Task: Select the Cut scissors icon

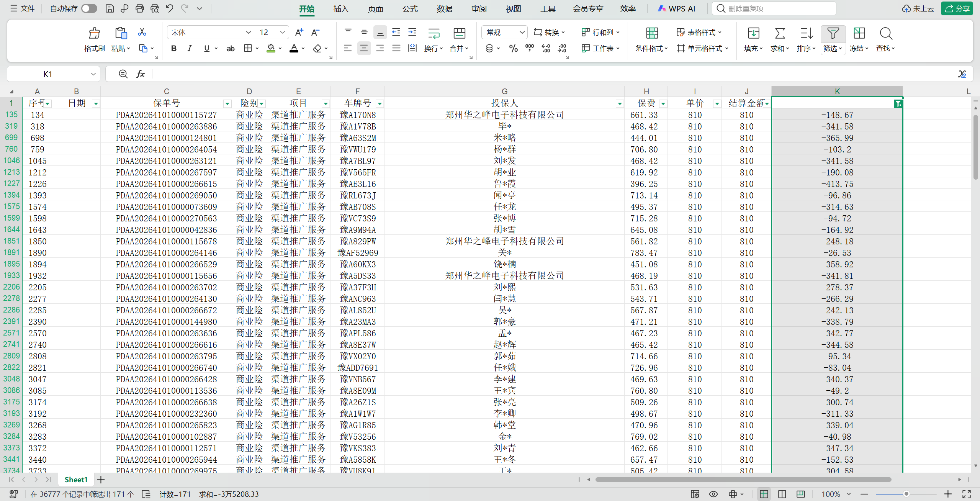Action: (142, 32)
